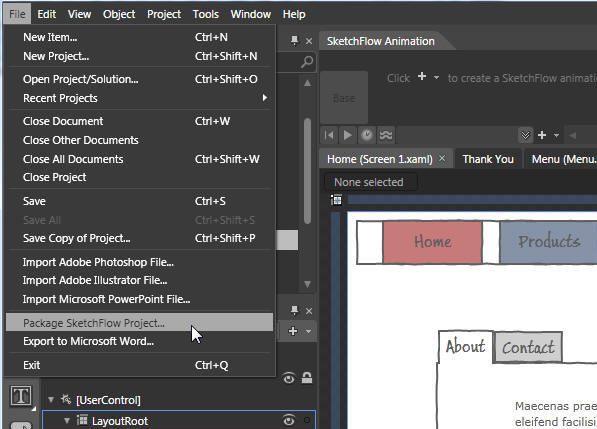
Task: Click the None selected breadcrumb
Action: coord(369,182)
